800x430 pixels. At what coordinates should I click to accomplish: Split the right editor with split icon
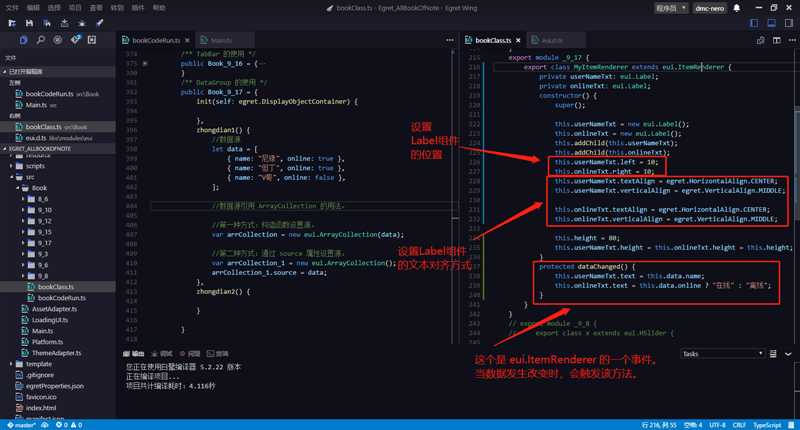tap(777, 40)
